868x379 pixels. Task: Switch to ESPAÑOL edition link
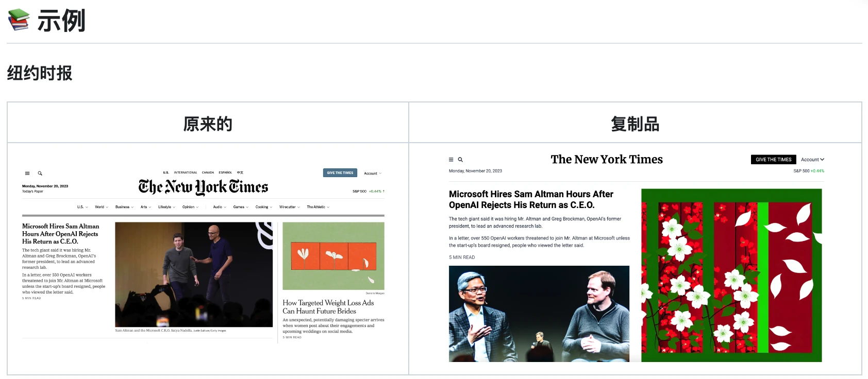click(225, 173)
